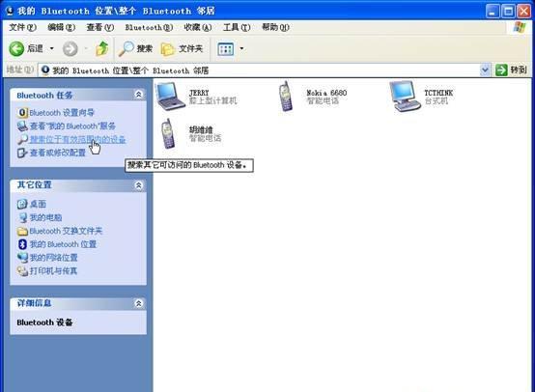The image size is (535, 392).
Task: Collapse the 其它位置 panel
Action: 138,185
